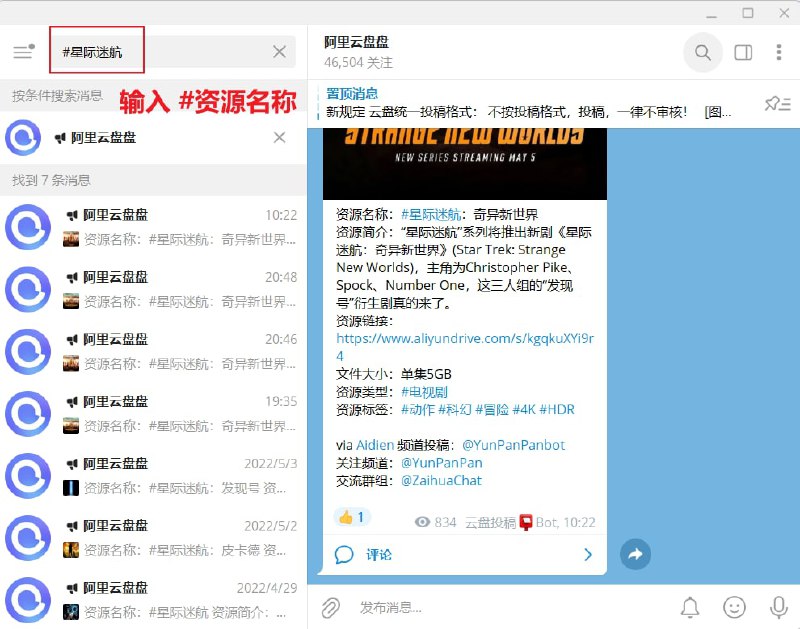Toggle the bell silent broadcast icon

coord(690,608)
